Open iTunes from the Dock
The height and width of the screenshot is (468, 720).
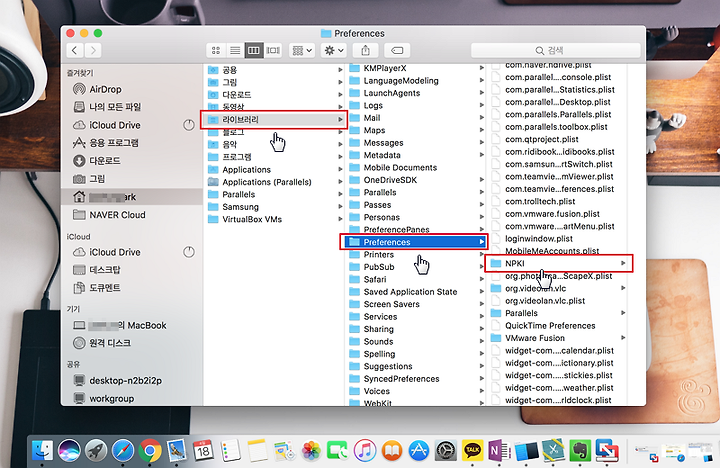coord(365,450)
